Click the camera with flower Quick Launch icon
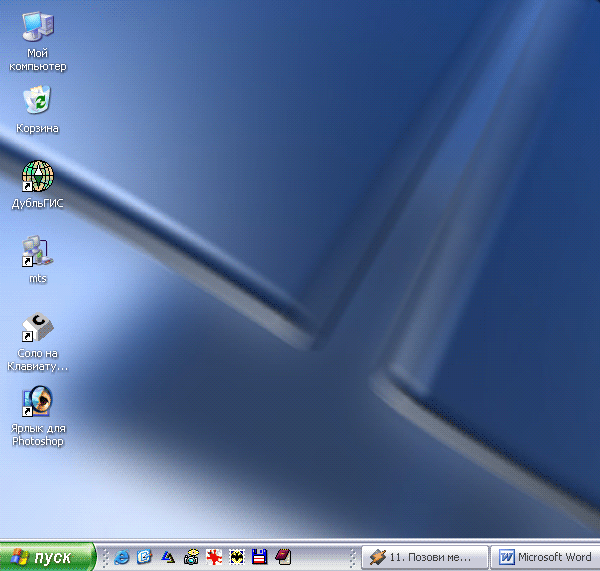 191,557
